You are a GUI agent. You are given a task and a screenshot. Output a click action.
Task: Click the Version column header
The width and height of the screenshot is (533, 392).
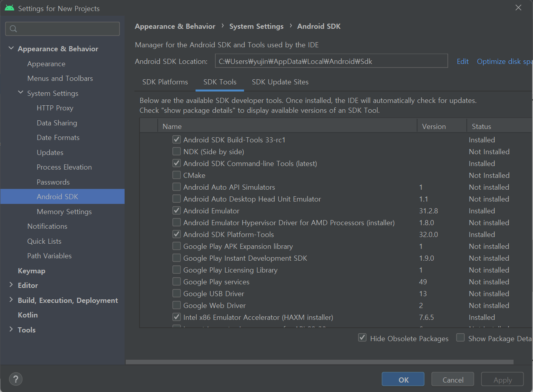click(442, 126)
